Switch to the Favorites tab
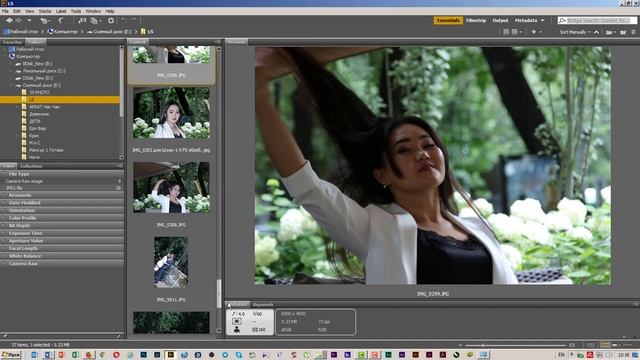This screenshot has height=360, width=640. point(12,42)
